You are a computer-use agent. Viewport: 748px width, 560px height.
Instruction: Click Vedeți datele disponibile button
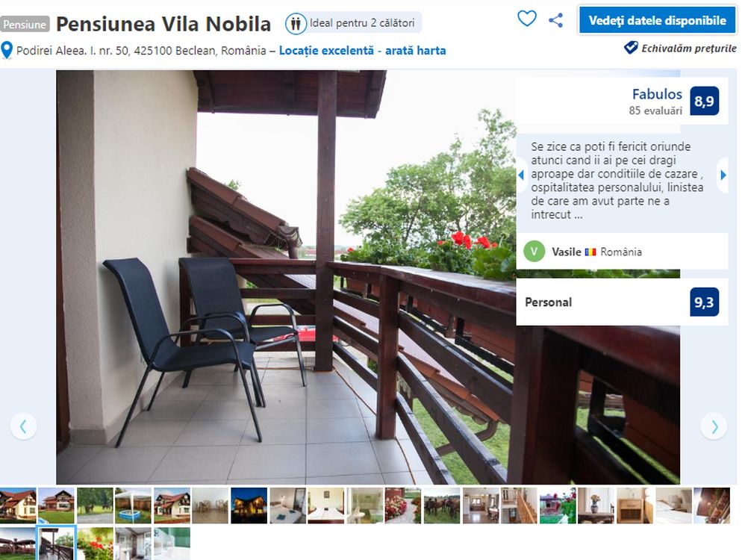coord(658,20)
